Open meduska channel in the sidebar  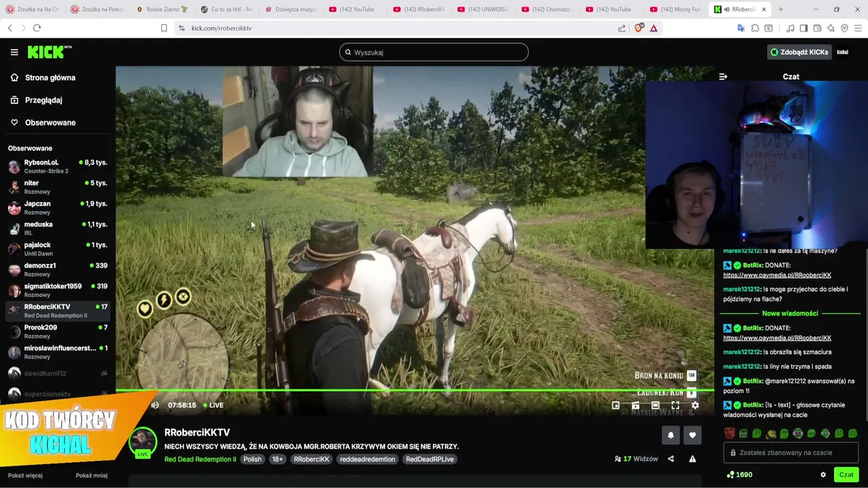[58, 228]
